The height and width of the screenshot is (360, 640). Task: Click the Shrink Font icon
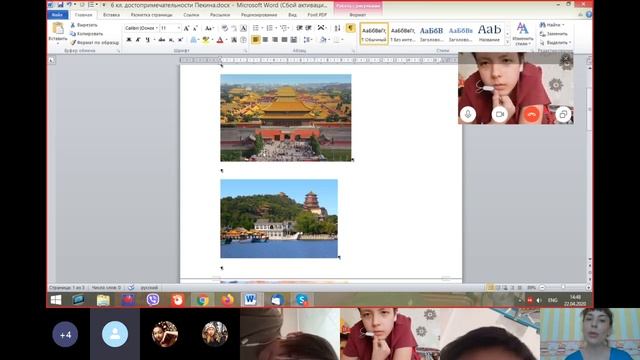tap(195, 28)
